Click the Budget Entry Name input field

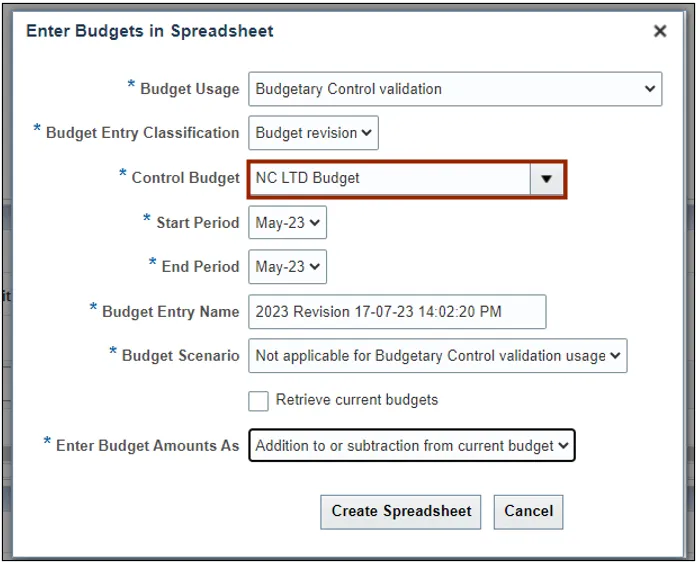pyautogui.click(x=397, y=312)
